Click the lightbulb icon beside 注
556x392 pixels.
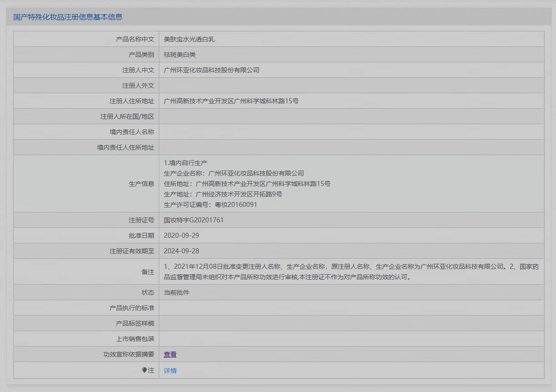pos(145,370)
